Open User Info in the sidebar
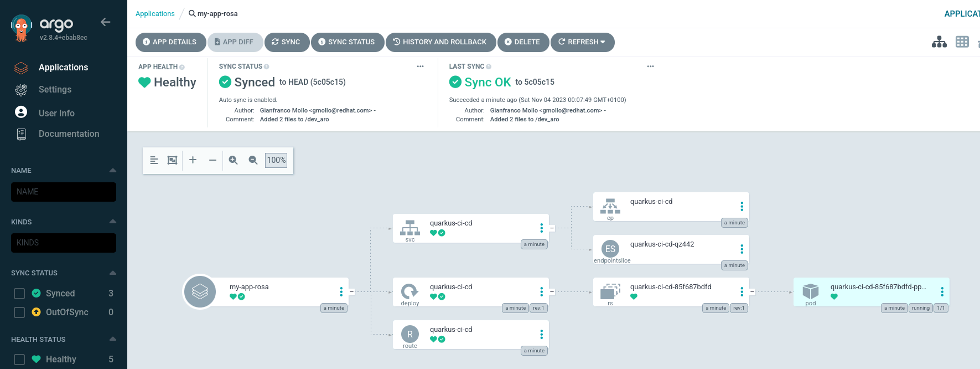 (56, 113)
